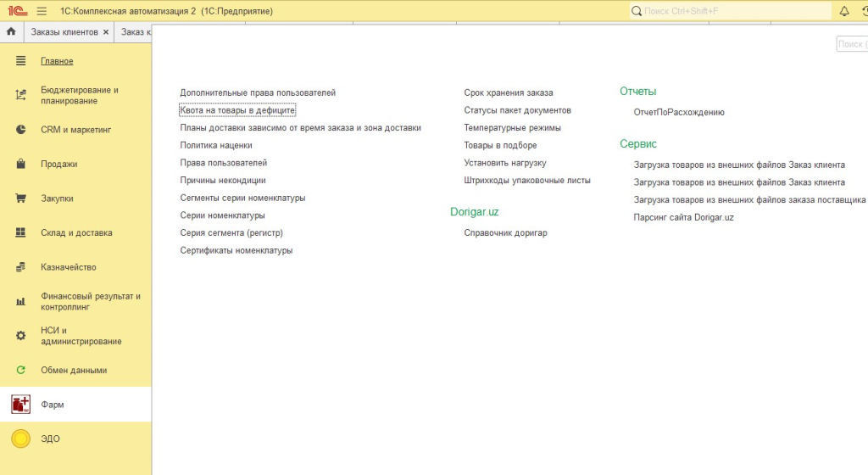Open Температурные режимы link
868x475 pixels.
[x=512, y=128]
